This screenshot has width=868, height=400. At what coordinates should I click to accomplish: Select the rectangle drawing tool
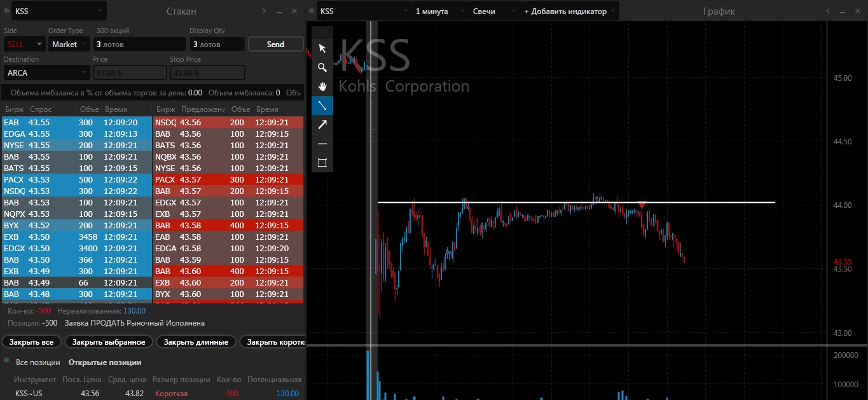(x=322, y=163)
